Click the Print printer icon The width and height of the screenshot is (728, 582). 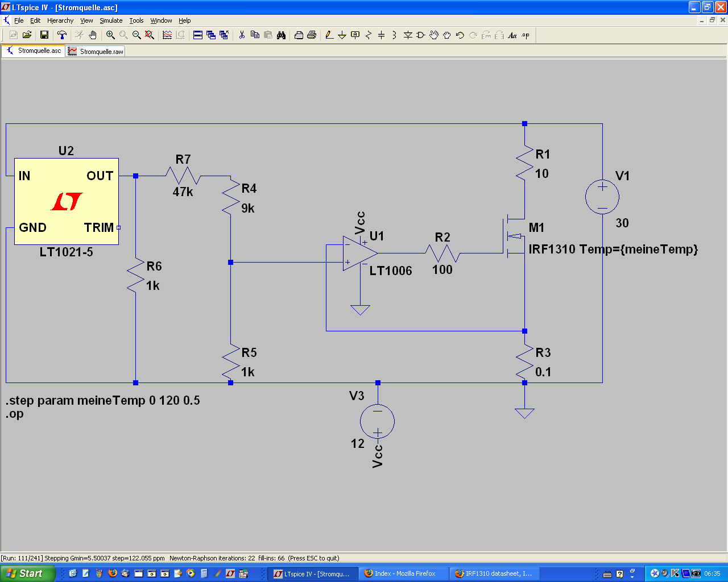312,35
